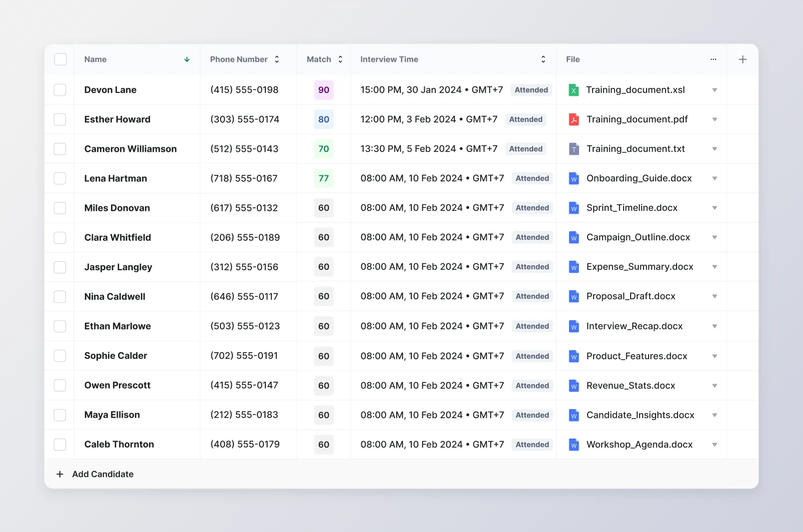Screen dimensions: 803x532
Task: Open dropdown for Revenue_Stats.docx
Action: [715, 386]
